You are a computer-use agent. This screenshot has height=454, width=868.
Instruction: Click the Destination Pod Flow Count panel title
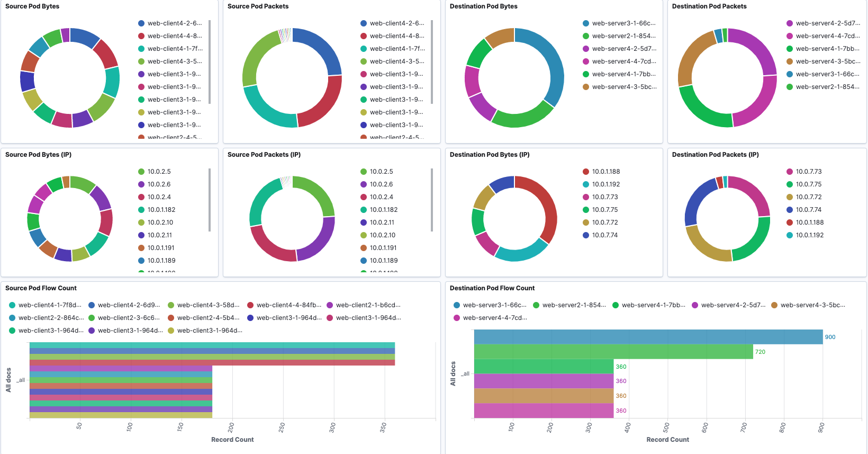(x=492, y=288)
